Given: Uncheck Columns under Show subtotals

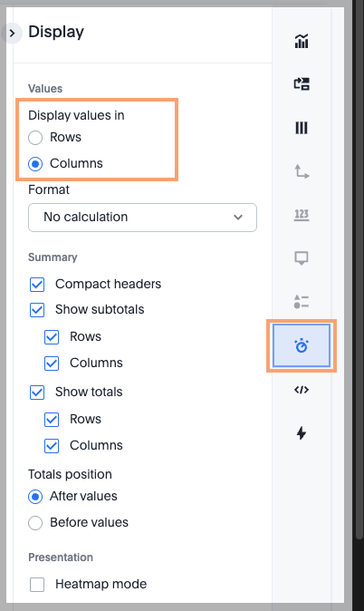Looking at the screenshot, I should point(52,364).
